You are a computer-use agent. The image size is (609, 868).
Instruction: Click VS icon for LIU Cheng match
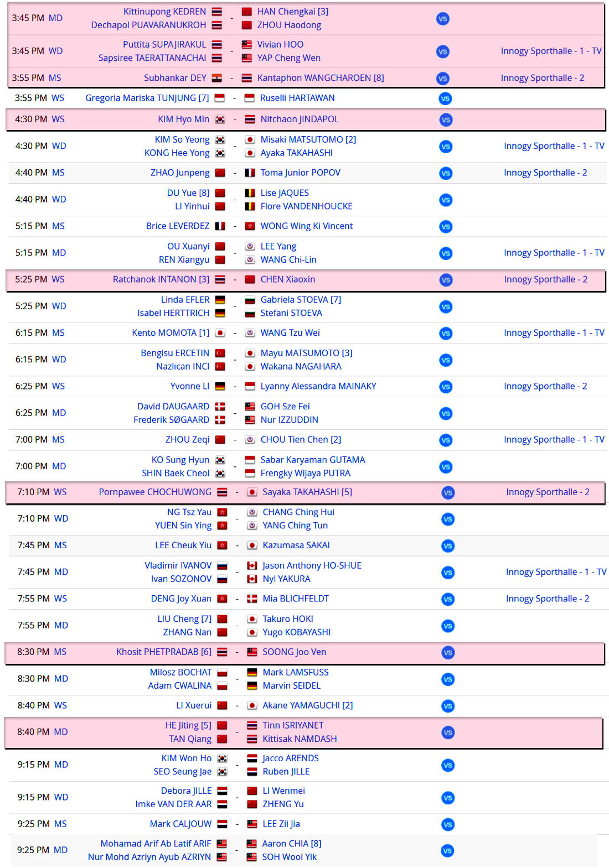pyautogui.click(x=448, y=626)
